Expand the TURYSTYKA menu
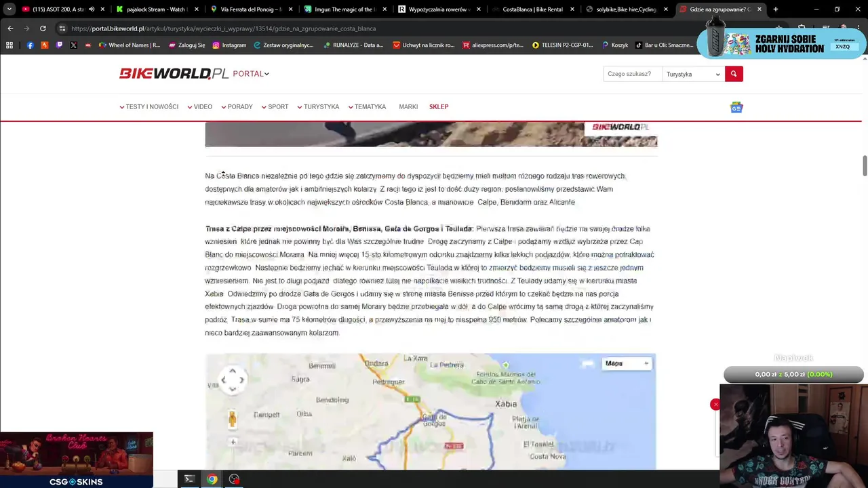This screenshot has width=868, height=488. (318, 106)
